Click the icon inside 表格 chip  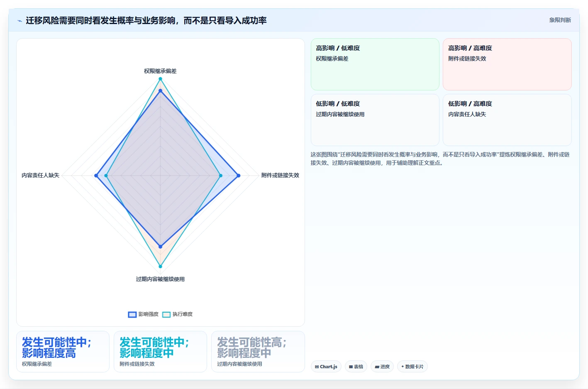pos(351,367)
